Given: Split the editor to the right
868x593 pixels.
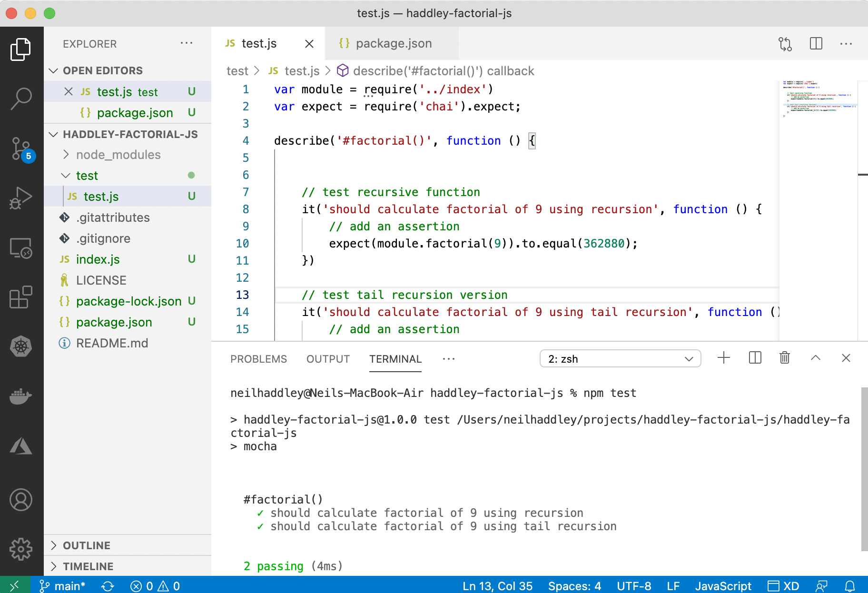Looking at the screenshot, I should [x=816, y=44].
